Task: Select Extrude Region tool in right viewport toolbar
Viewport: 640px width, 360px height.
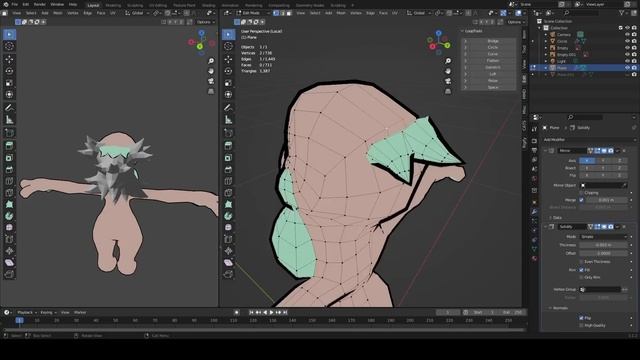Action: tap(228, 145)
